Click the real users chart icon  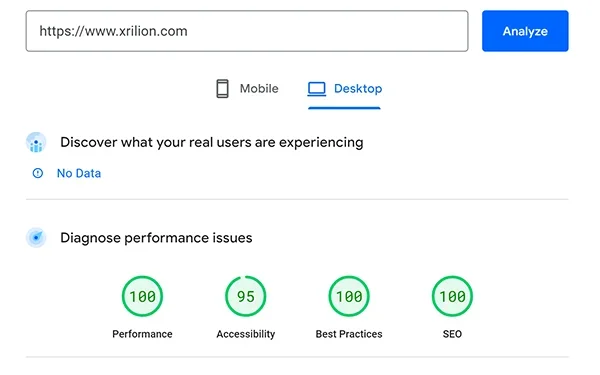(x=36, y=142)
